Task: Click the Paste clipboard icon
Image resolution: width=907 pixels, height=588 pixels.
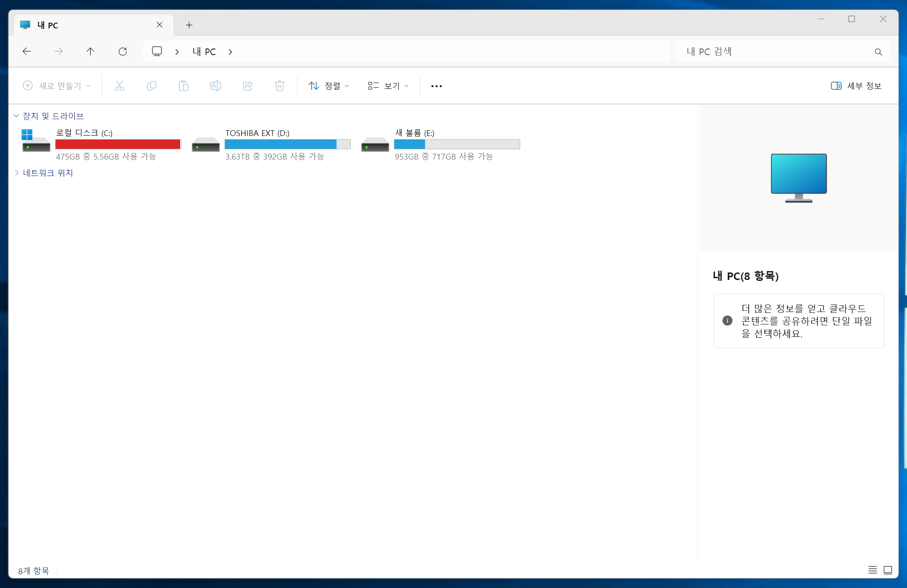Action: pos(183,86)
